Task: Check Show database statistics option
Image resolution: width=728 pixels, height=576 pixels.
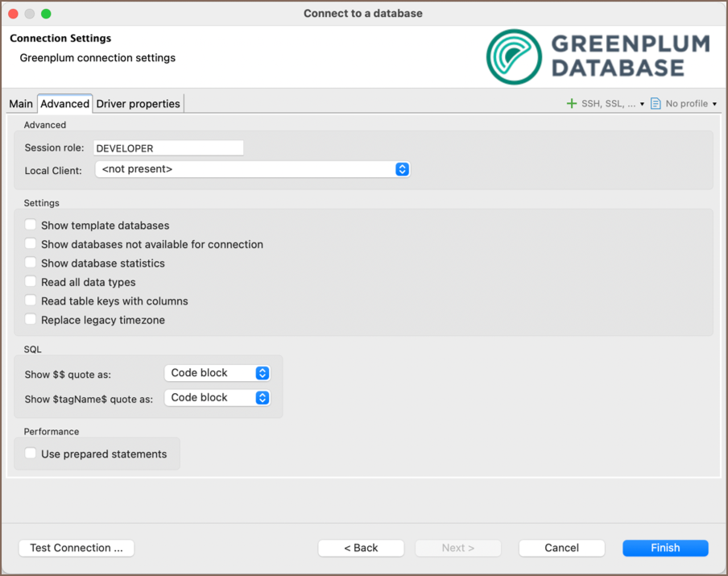Action: point(31,263)
